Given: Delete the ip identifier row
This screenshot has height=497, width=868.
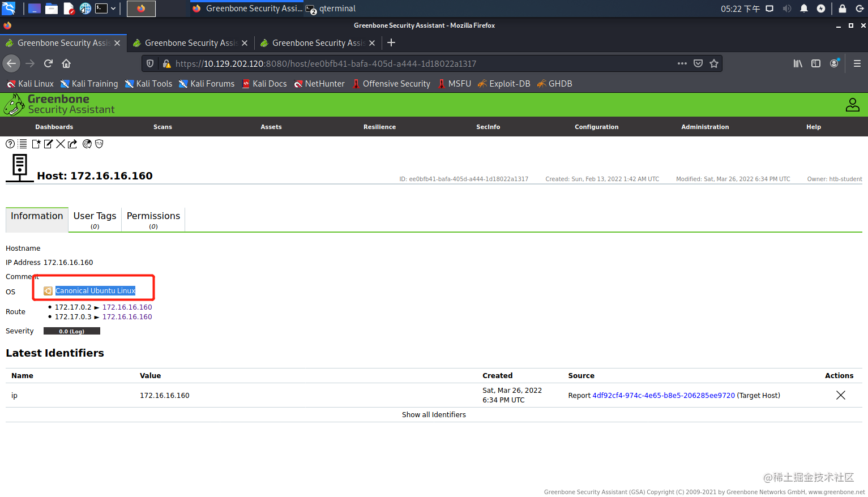Looking at the screenshot, I should pos(841,395).
